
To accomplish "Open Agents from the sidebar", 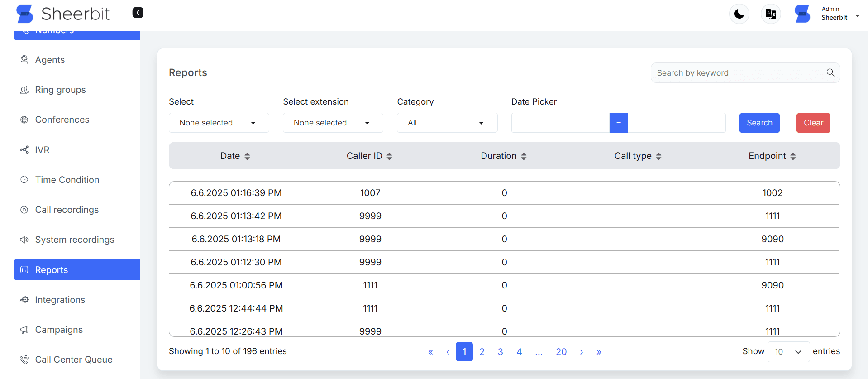I will [50, 60].
